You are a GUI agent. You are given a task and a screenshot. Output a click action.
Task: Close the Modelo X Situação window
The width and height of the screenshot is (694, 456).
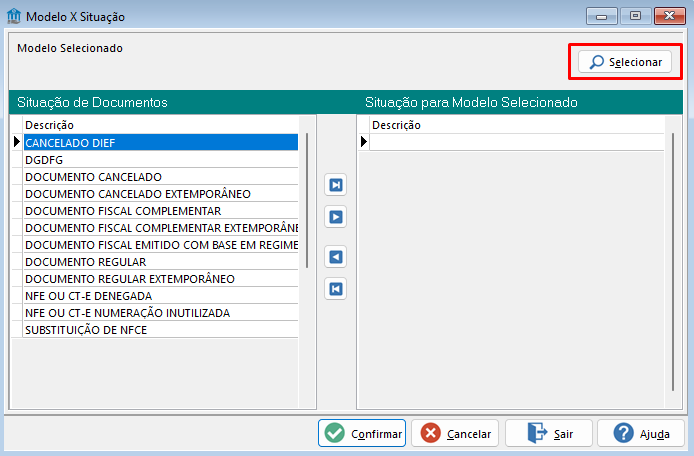pos(670,16)
